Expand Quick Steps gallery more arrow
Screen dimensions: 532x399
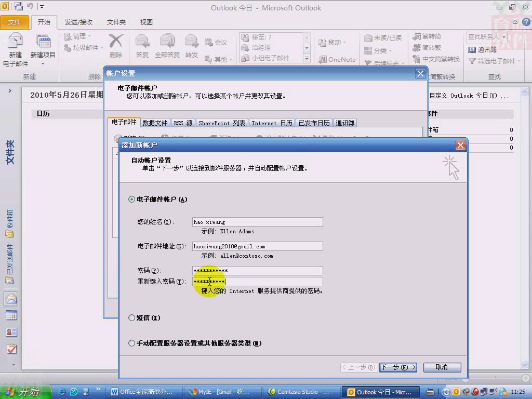click(307, 58)
